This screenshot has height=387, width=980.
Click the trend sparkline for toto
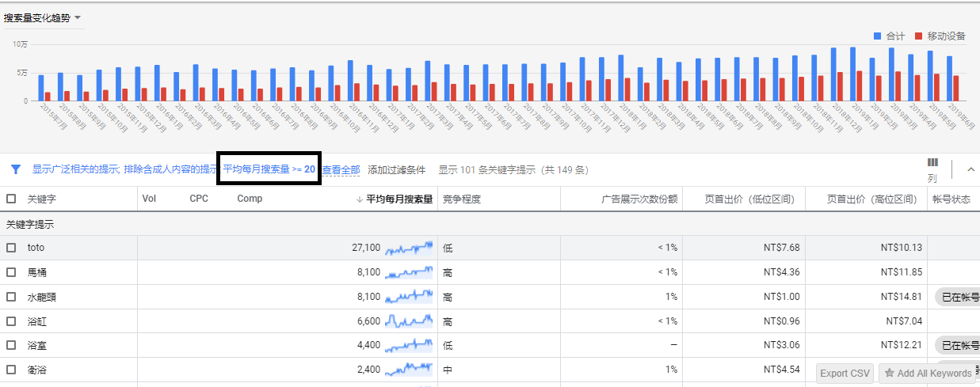click(409, 248)
